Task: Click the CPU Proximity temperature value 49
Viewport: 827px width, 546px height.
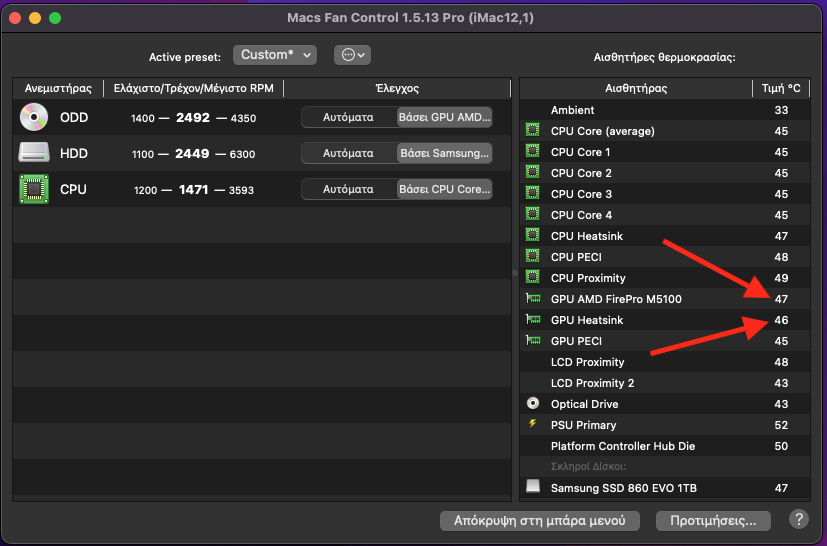Action: click(x=781, y=277)
